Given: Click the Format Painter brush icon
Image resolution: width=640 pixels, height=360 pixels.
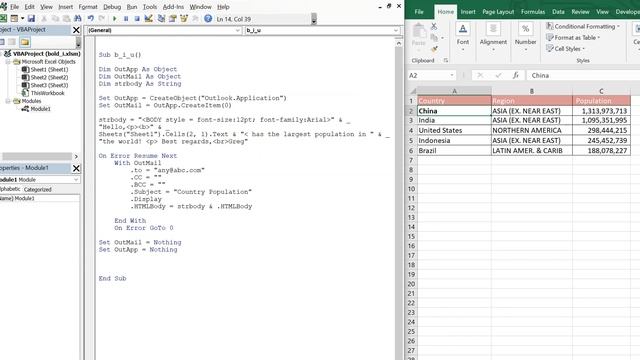Looking at the screenshot, I should 434,49.
